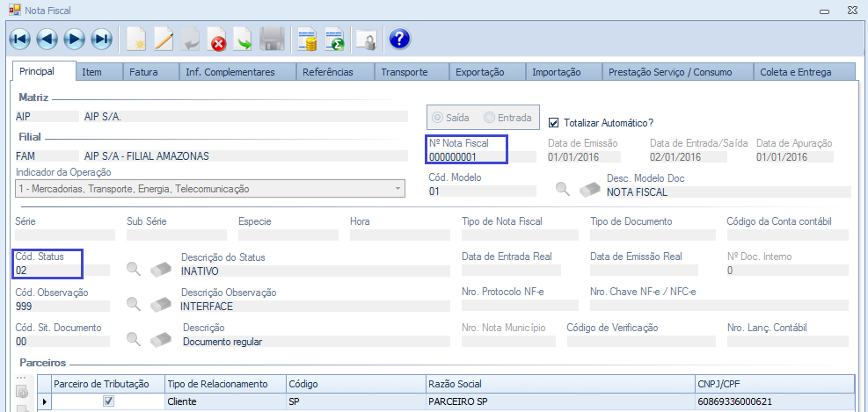
Task: Navigate to the previous record
Action: (47, 39)
